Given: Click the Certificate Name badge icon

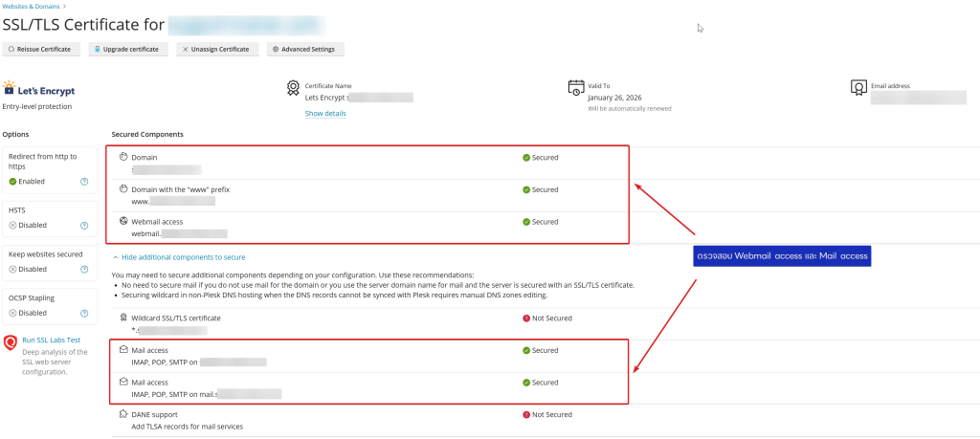Looking at the screenshot, I should [x=293, y=88].
